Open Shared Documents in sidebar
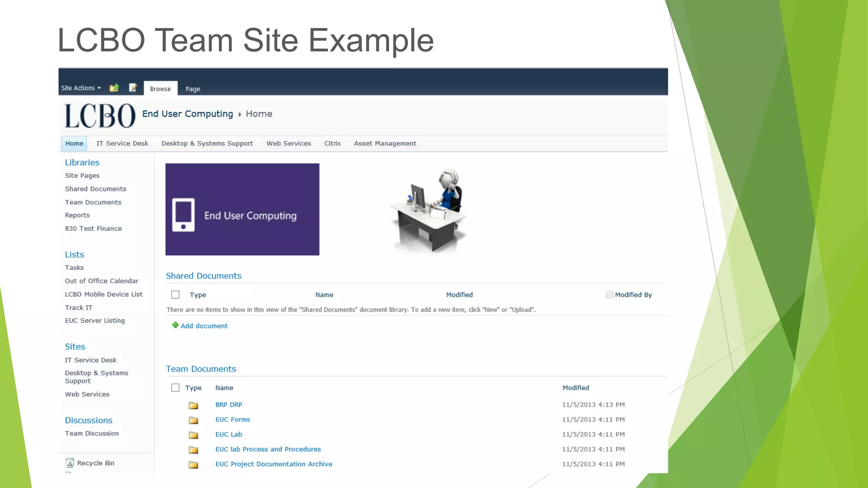 pyautogui.click(x=95, y=189)
